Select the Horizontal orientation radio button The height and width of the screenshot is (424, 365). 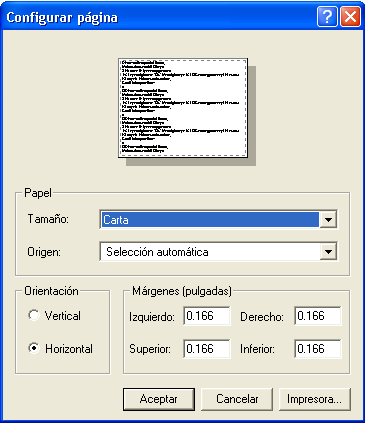tap(34, 348)
